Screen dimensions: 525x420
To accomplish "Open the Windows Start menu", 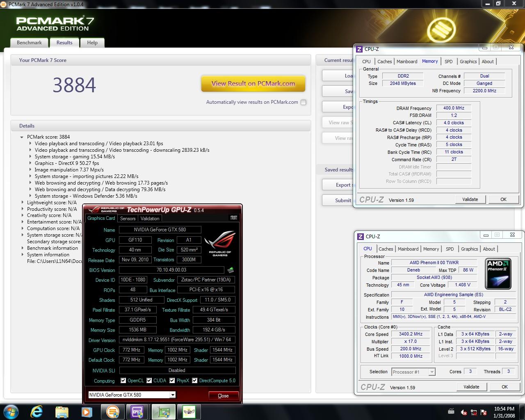I will 11,411.
